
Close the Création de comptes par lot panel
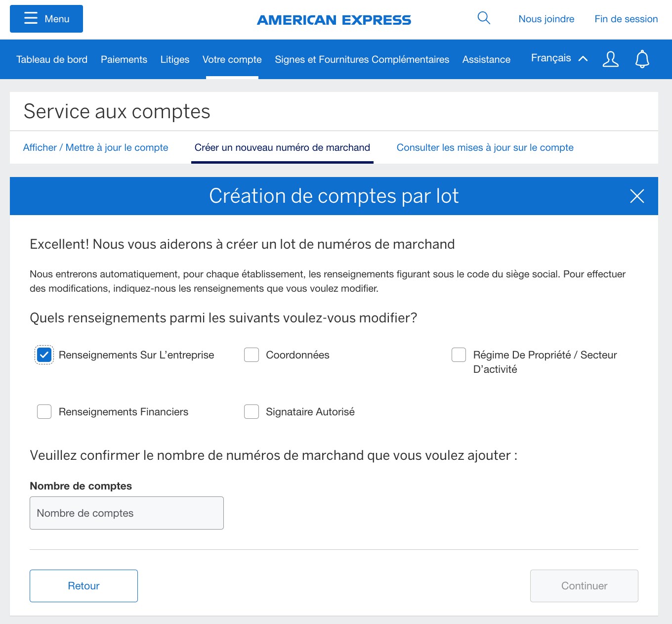click(637, 196)
